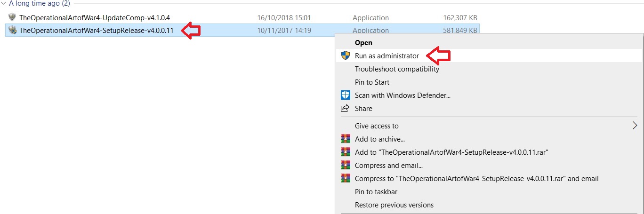Click WinRAR icon next to Add to "...v4.0.0.11.rar"
Screen dimensions: 644x214
(346, 152)
